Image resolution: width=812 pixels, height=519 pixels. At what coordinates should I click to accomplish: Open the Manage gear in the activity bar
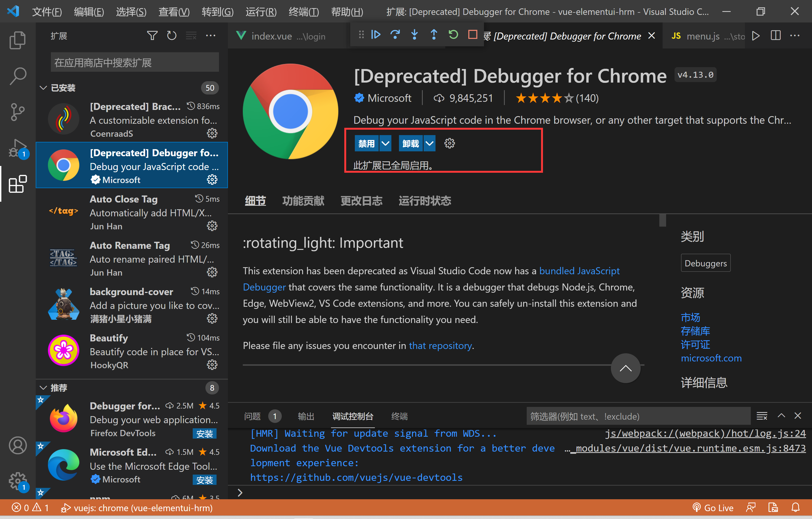(18, 481)
